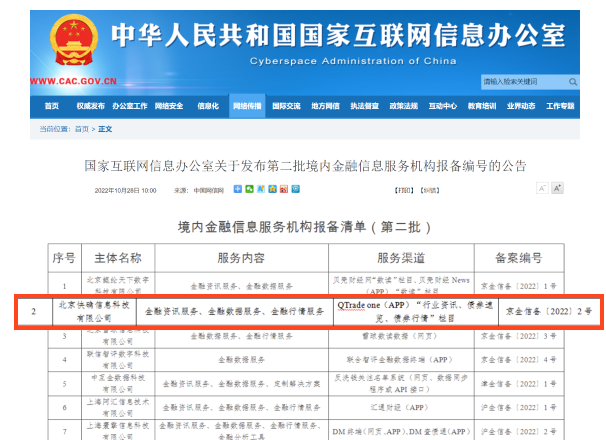Click the announcement headline 国家互联网信息办公室关于发布第二批
This screenshot has height=440, width=606.
pos(305,166)
